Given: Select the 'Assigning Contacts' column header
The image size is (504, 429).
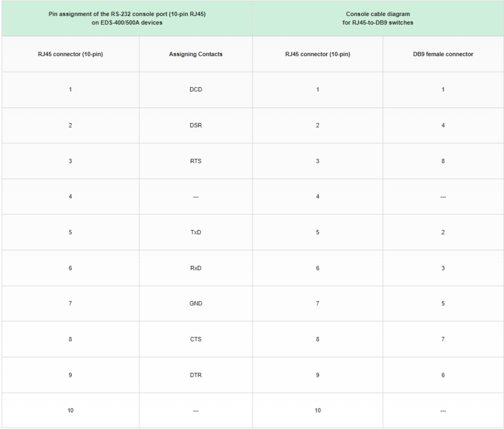Looking at the screenshot, I should tap(196, 54).
